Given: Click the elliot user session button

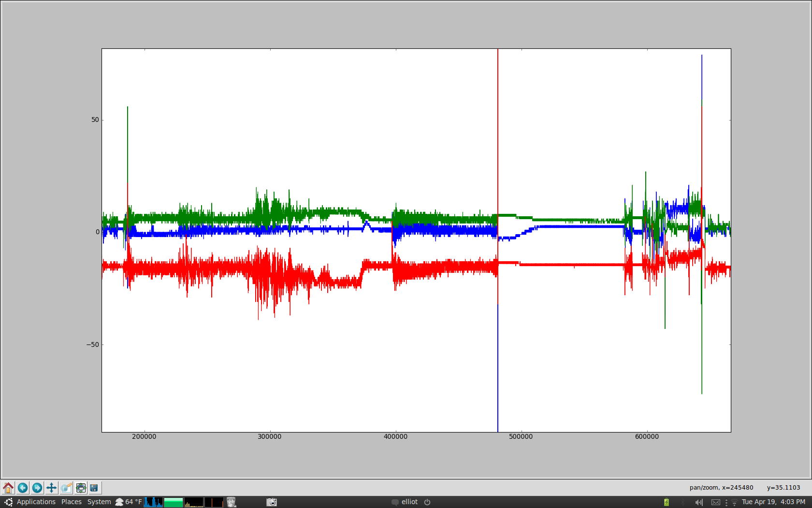Looking at the screenshot, I should (410, 502).
